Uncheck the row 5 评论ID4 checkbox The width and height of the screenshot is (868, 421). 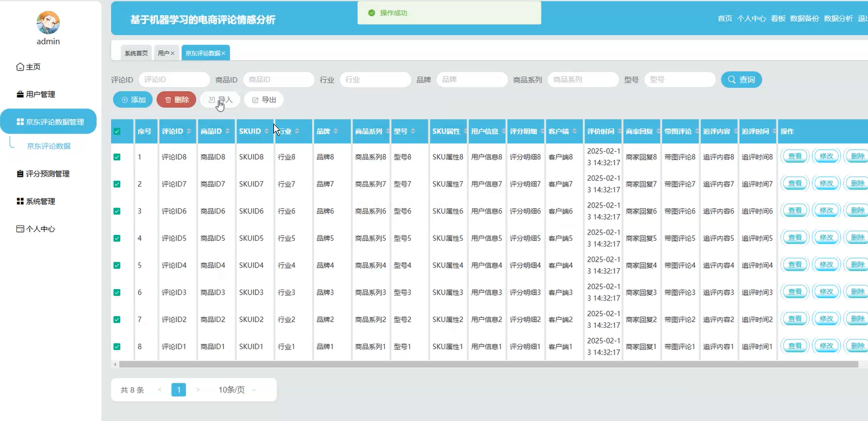pos(117,265)
